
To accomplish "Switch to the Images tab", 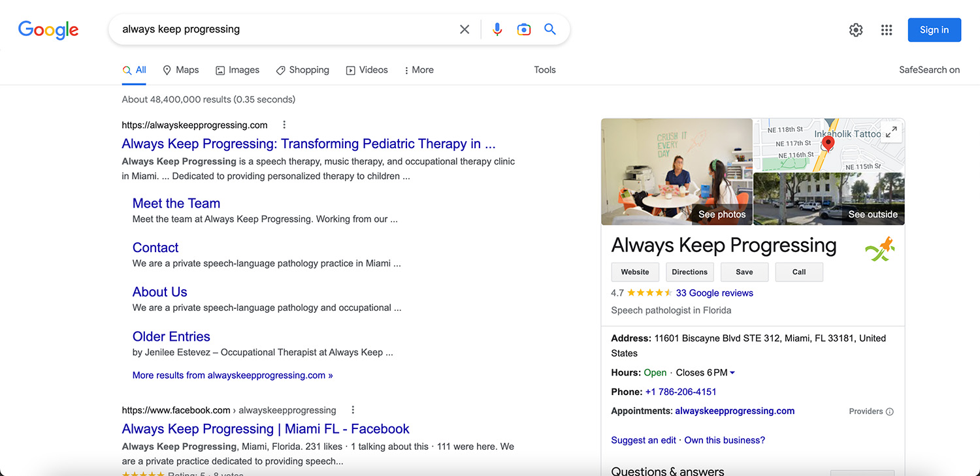I will (238, 70).
